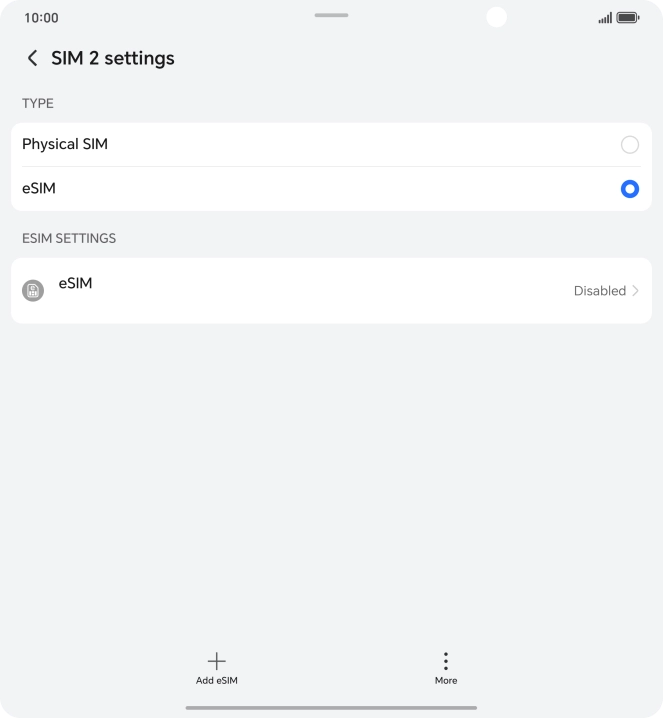Tap the top drag handle pill
Screen dimensions: 663x718
pos(331,15)
